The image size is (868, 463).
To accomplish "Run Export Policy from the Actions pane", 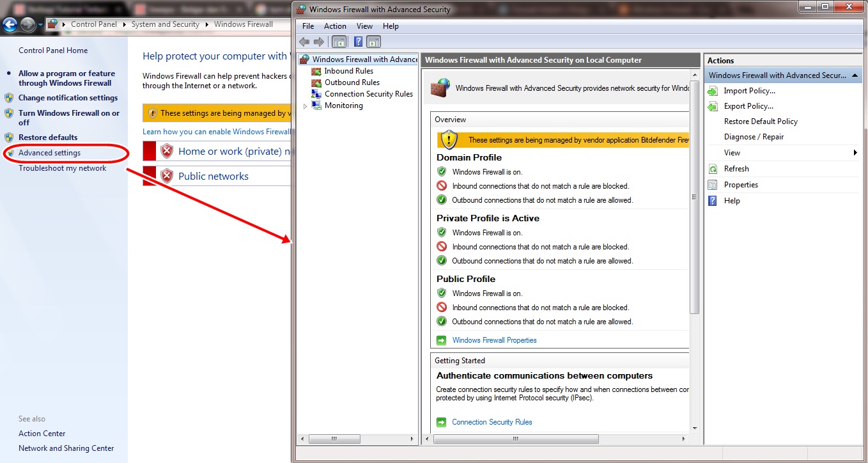I will [748, 106].
